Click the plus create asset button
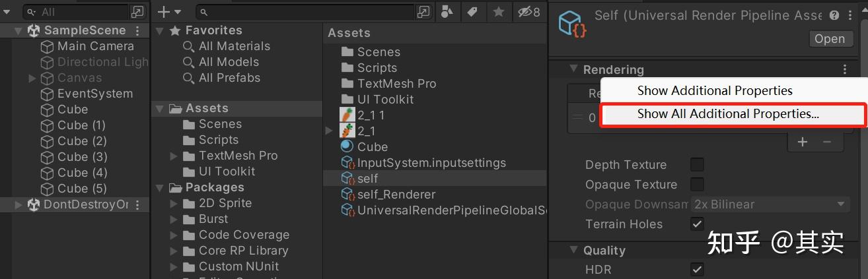 coord(168,12)
